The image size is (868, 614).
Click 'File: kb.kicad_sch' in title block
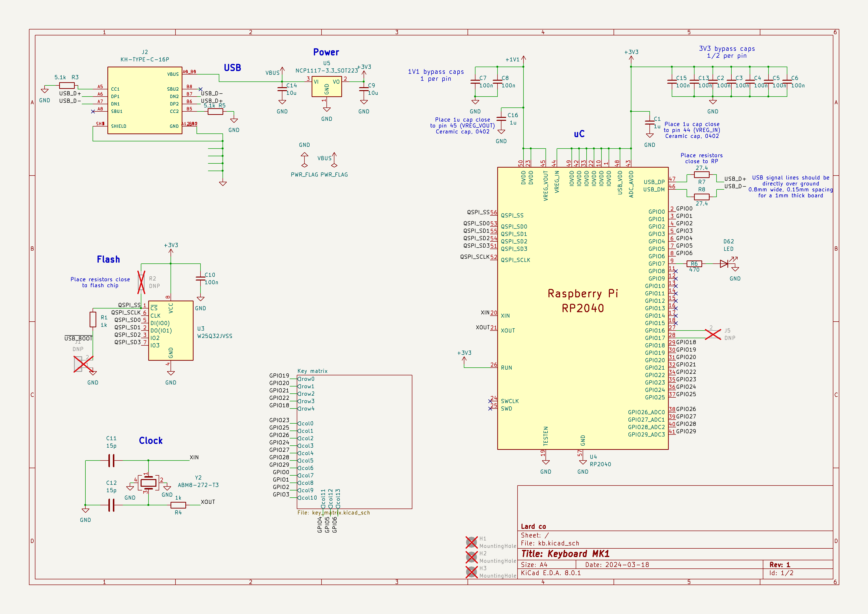pos(550,543)
